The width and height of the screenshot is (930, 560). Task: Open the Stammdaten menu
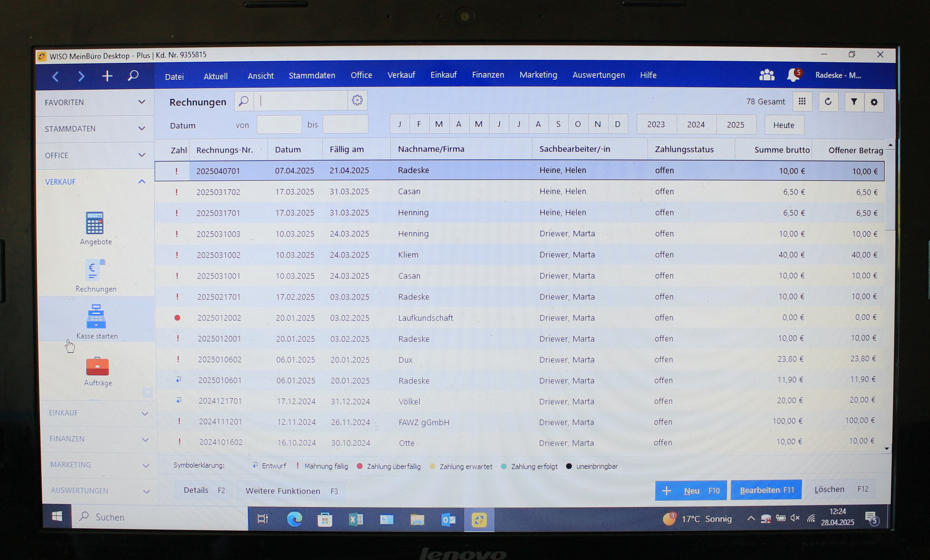[x=312, y=75]
